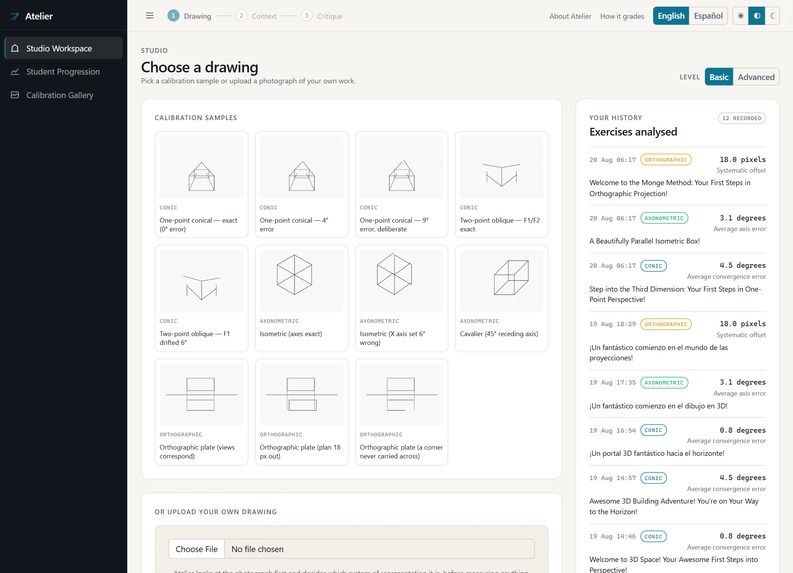Open fantástico comienzo dibujo 3D entry

[677, 393]
